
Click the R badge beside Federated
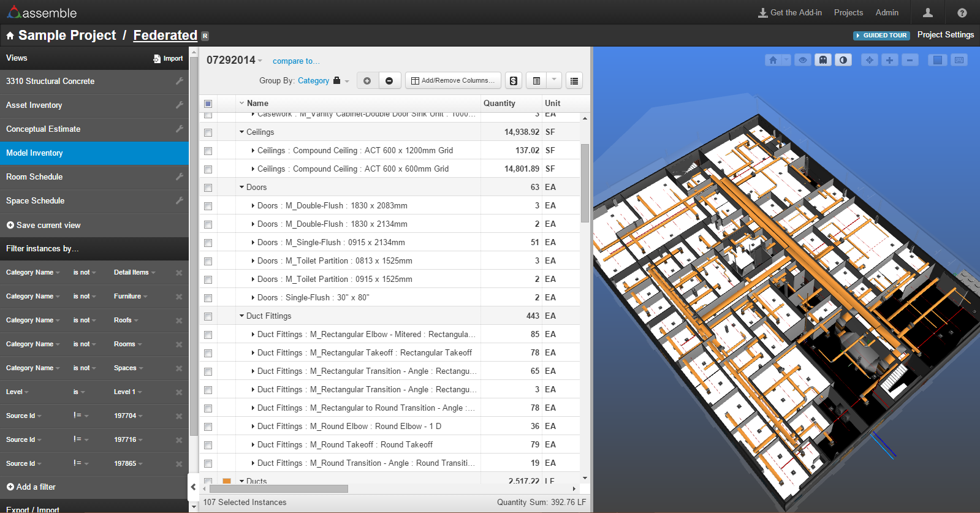205,36
